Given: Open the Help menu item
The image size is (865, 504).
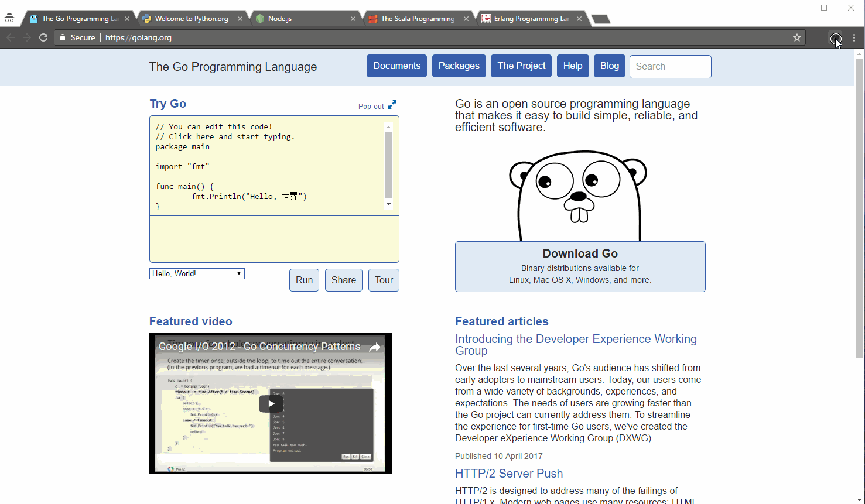Looking at the screenshot, I should (x=573, y=66).
